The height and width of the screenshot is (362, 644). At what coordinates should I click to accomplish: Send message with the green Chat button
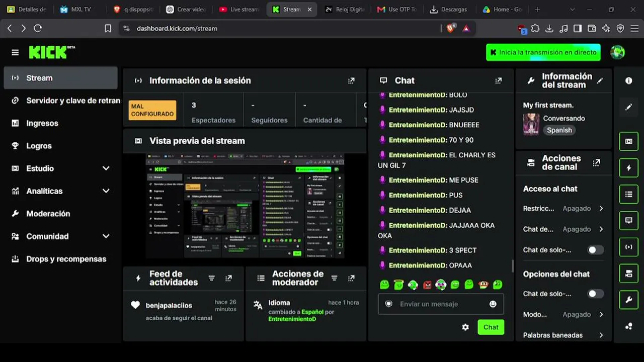[491, 327]
